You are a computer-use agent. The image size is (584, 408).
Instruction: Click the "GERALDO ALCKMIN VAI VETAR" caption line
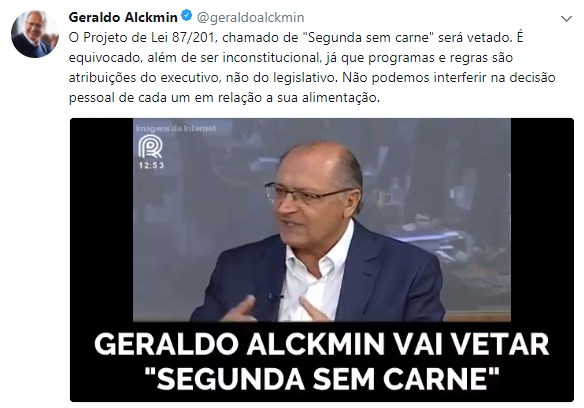pyautogui.click(x=322, y=344)
